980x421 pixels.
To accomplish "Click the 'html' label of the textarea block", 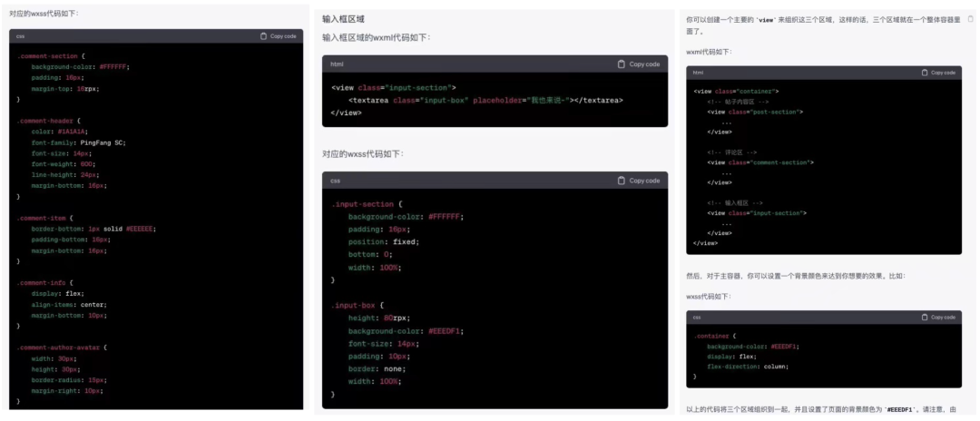I will click(x=337, y=64).
